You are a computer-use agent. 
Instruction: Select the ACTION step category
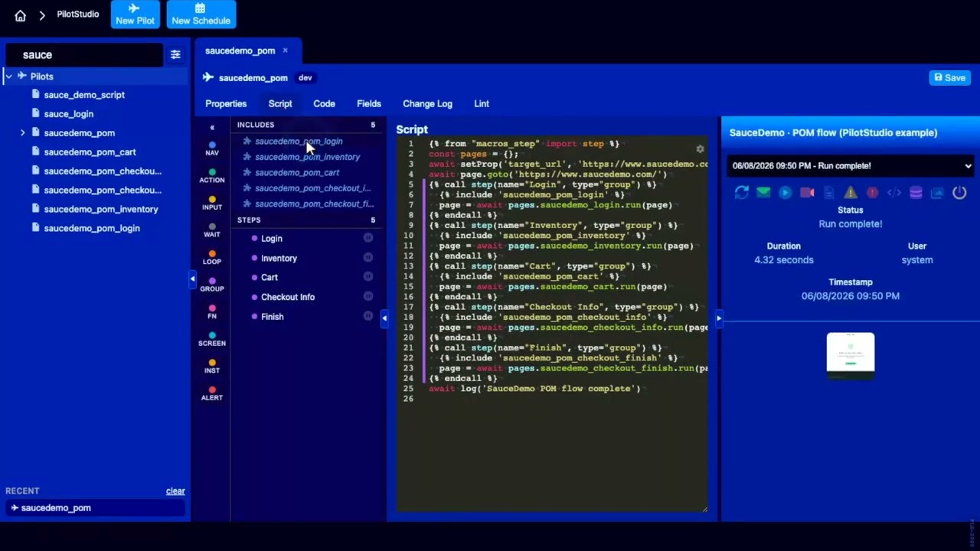point(212,176)
